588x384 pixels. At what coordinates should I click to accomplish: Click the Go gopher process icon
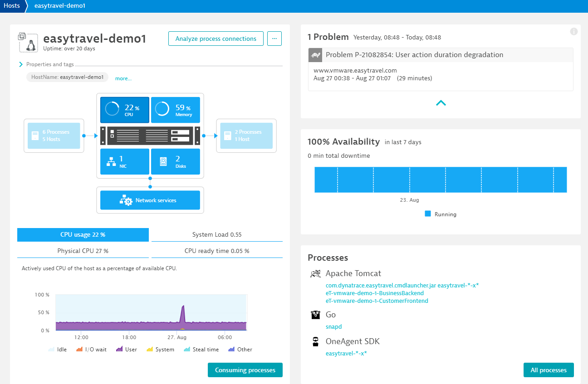pos(316,315)
